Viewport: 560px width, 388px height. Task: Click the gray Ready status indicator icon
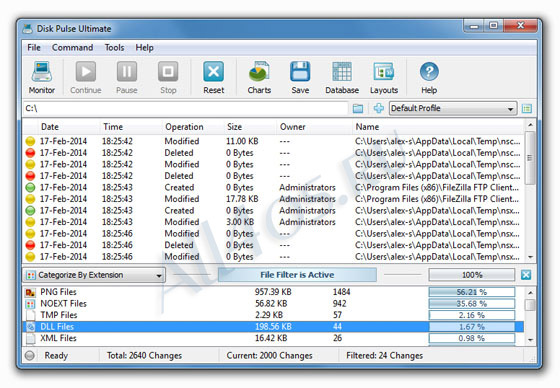30,355
